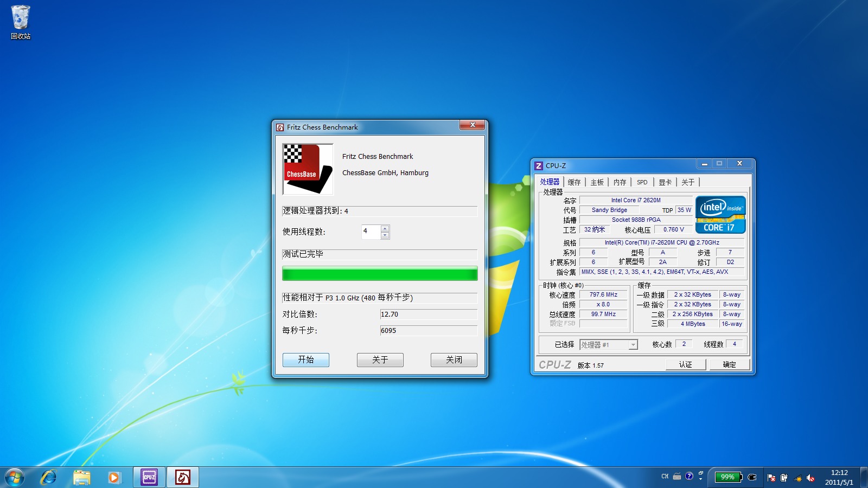Click the CH language indicator

(x=665, y=477)
